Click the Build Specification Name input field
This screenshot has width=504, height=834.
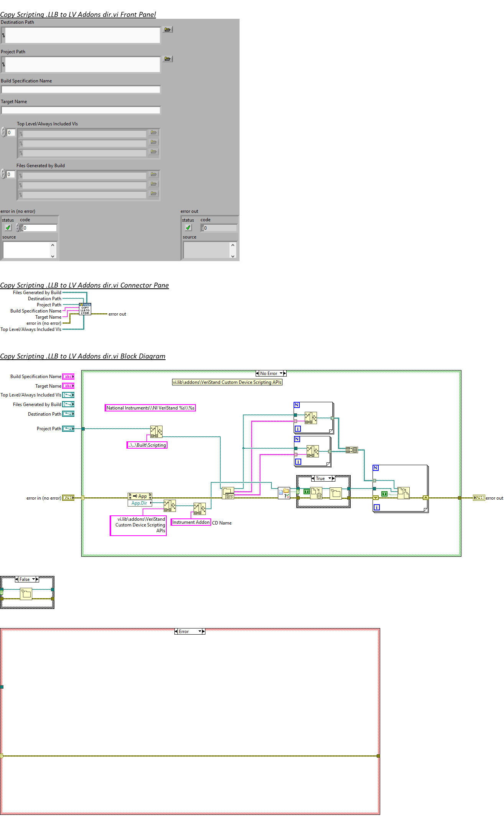coord(80,89)
